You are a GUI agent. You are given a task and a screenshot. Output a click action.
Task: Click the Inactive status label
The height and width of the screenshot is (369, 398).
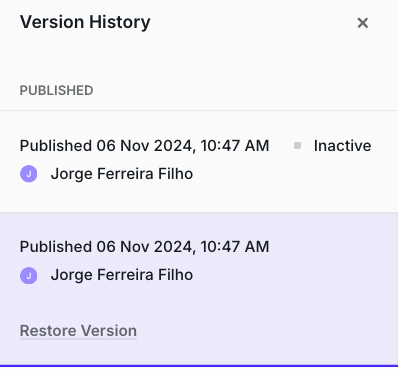tap(342, 146)
